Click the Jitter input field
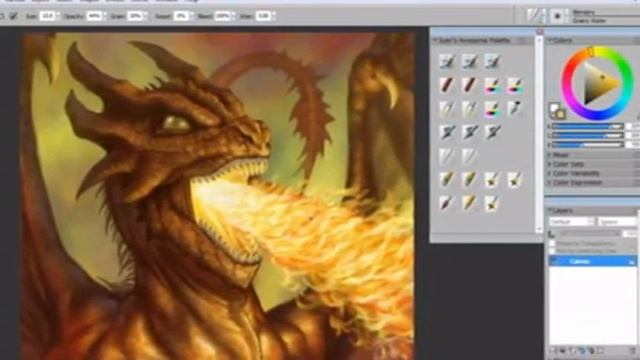This screenshot has height=360, width=640. [263, 16]
